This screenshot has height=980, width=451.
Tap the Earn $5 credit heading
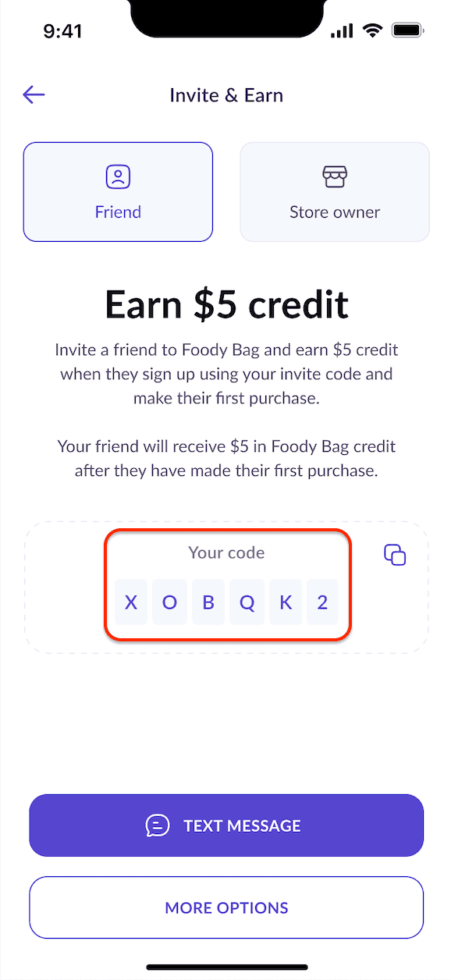tap(226, 304)
